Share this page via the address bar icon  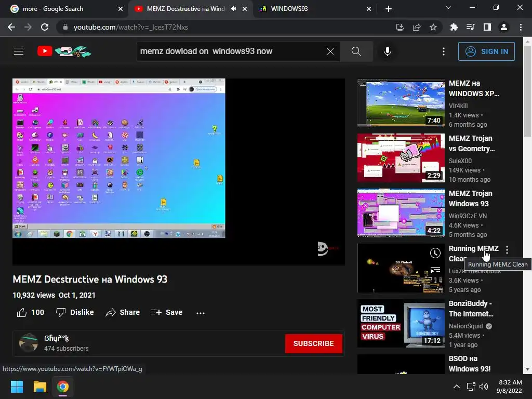pyautogui.click(x=417, y=27)
